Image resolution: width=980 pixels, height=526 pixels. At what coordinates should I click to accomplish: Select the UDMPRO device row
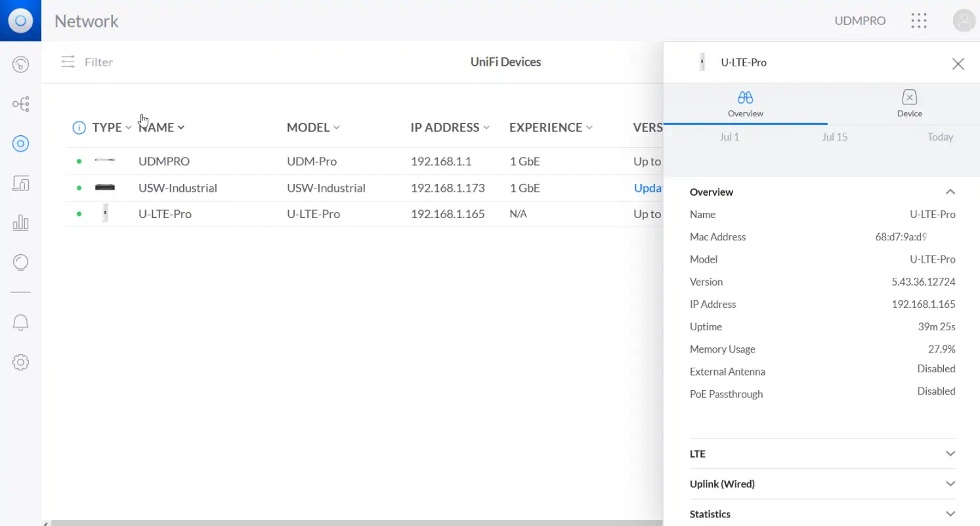tap(164, 161)
